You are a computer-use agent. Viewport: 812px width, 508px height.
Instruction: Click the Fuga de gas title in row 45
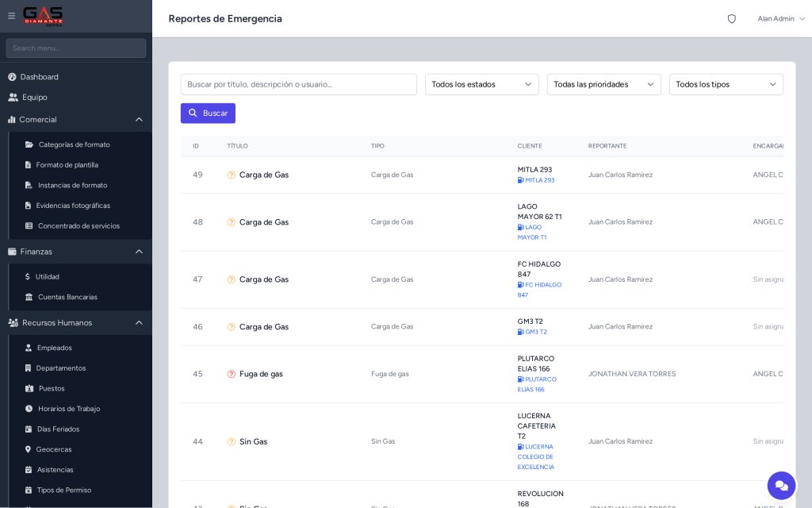261,374
